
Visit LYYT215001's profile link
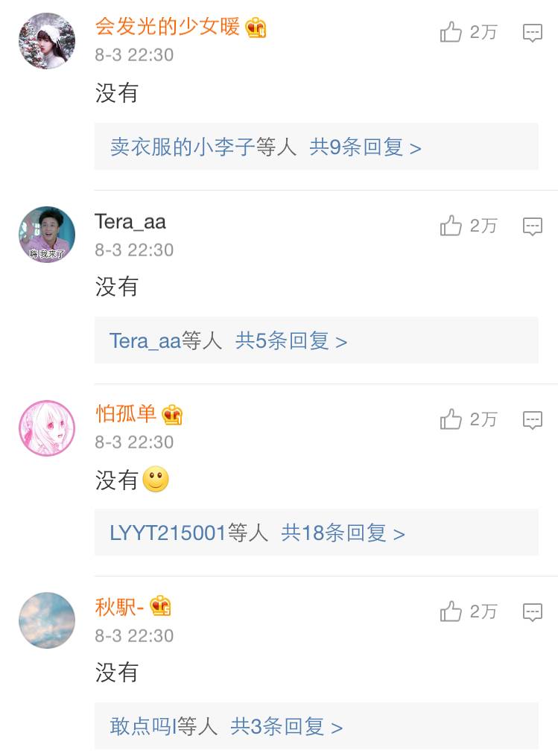tap(168, 533)
